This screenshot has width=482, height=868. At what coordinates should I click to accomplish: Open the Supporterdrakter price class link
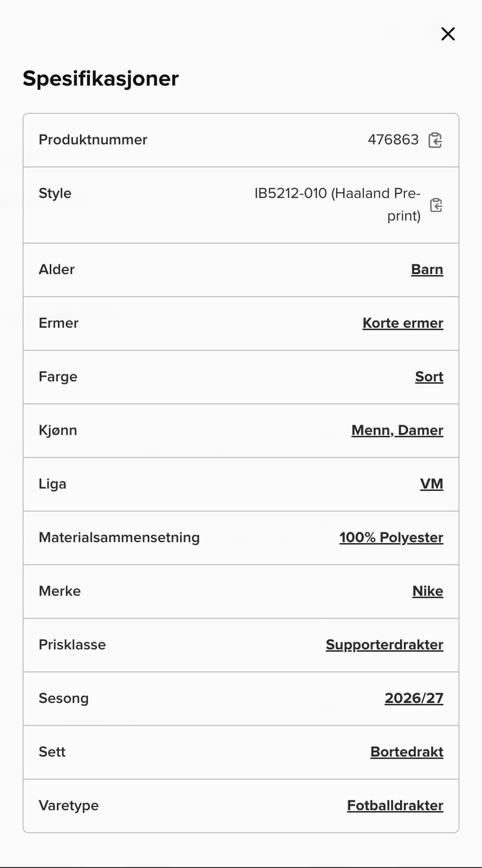385,645
